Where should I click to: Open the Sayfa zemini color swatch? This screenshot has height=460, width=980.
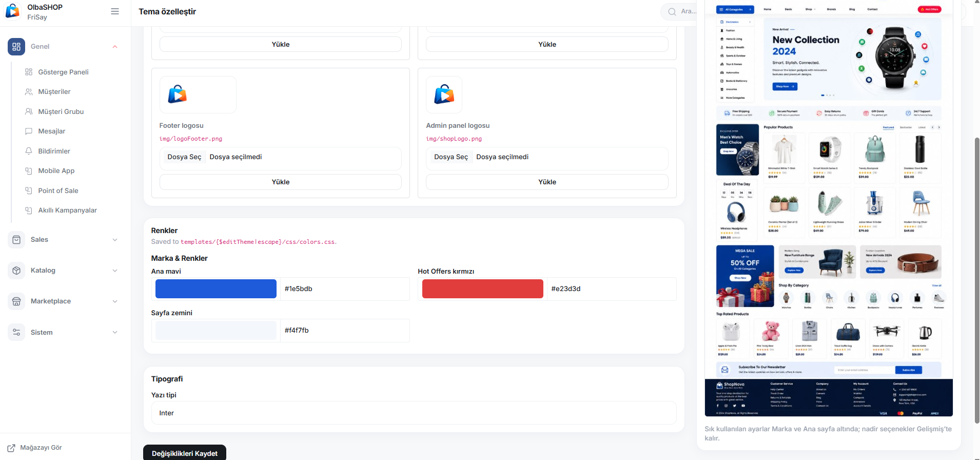point(216,331)
